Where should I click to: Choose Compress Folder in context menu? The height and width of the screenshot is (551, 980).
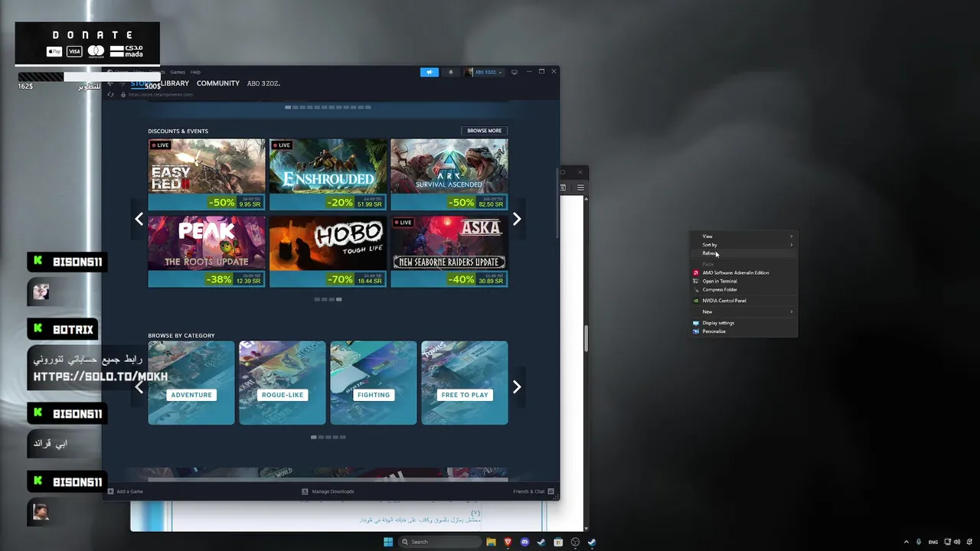(744, 289)
